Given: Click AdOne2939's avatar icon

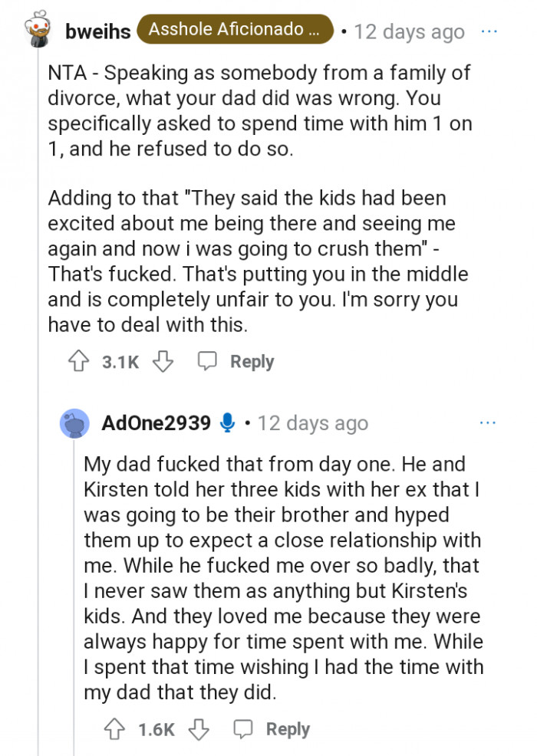Looking at the screenshot, I should click(x=74, y=423).
